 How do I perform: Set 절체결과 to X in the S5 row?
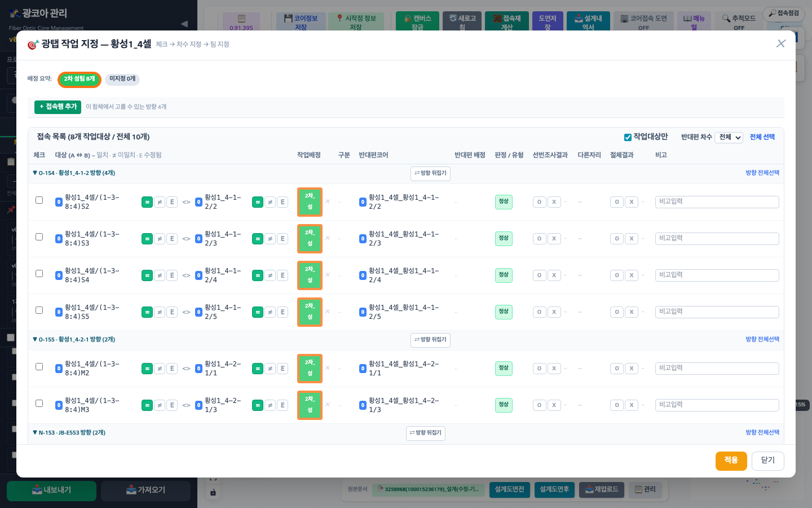(x=632, y=312)
